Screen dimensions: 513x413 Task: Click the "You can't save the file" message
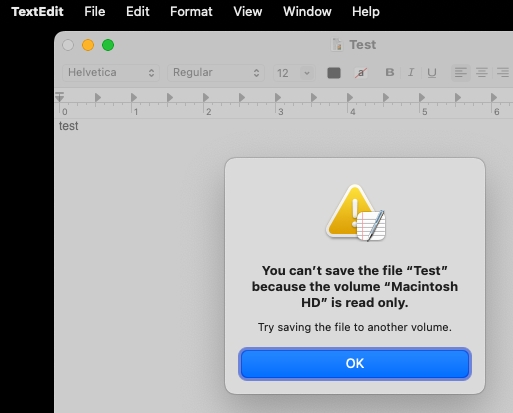pos(355,287)
